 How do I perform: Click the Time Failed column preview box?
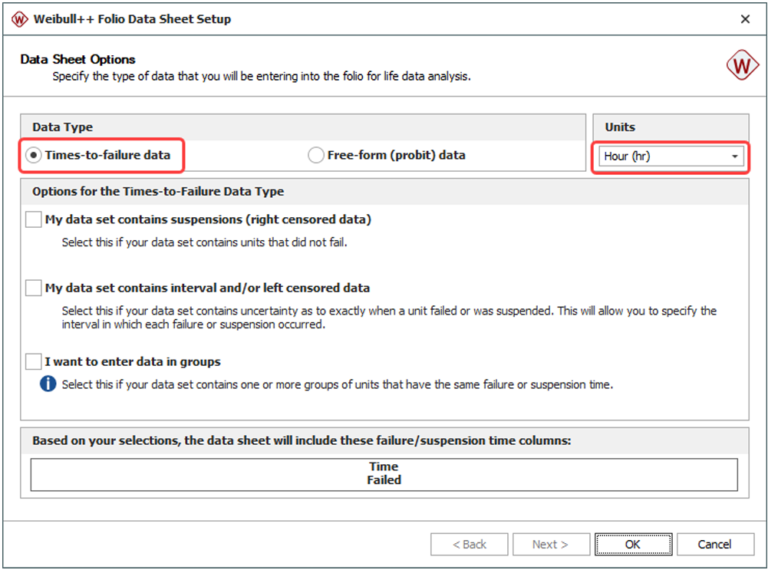click(x=384, y=474)
